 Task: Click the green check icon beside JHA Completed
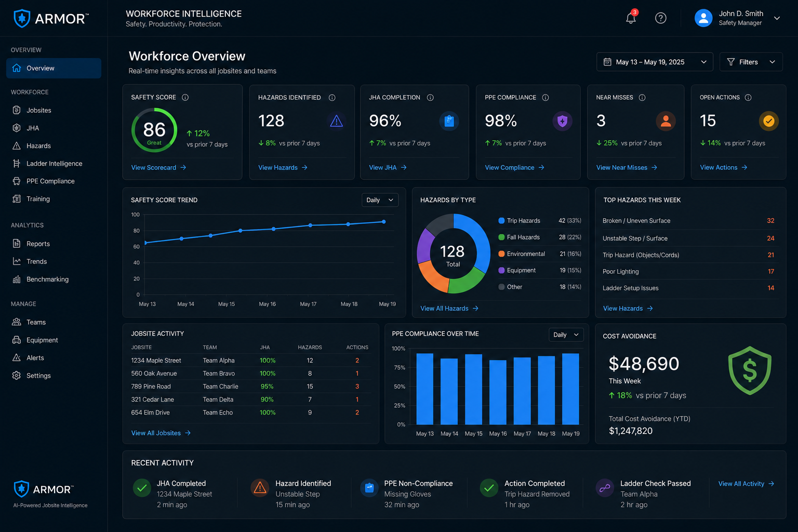click(142, 488)
